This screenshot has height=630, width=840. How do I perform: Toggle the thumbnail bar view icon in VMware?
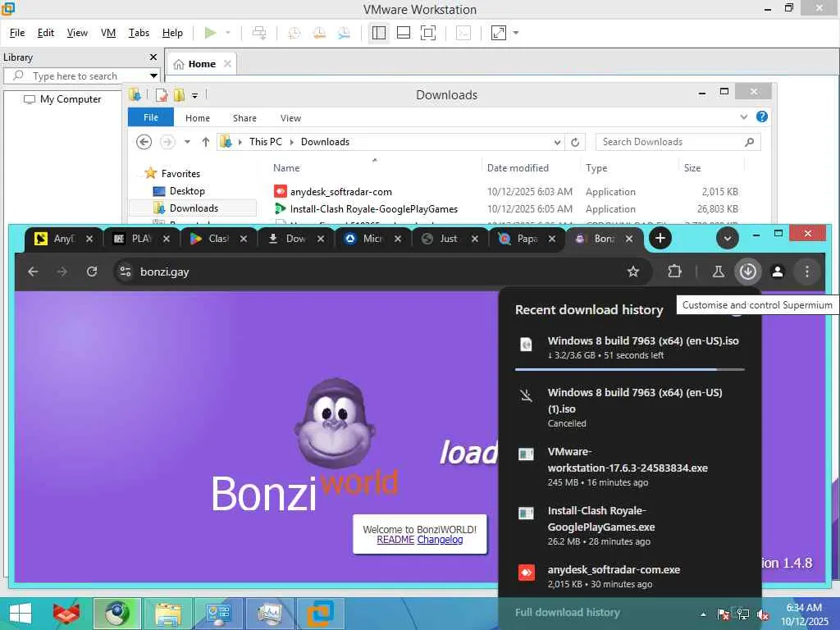(404, 33)
